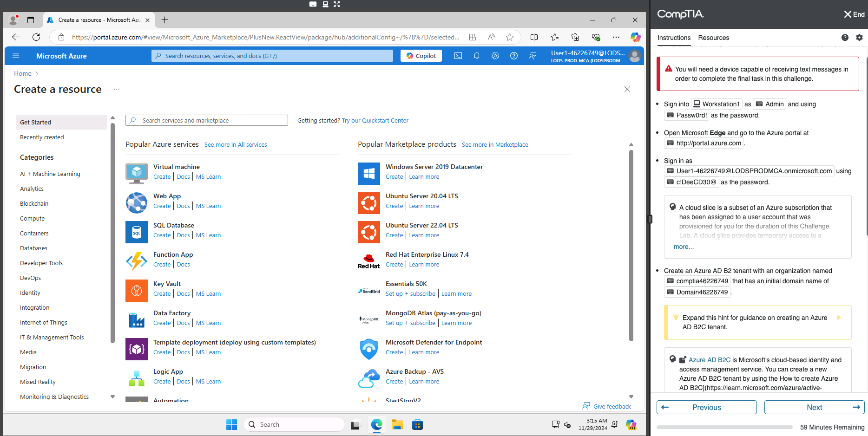868x436 pixels.
Task: Open CompTIA lab settings gear
Action: click(859, 38)
